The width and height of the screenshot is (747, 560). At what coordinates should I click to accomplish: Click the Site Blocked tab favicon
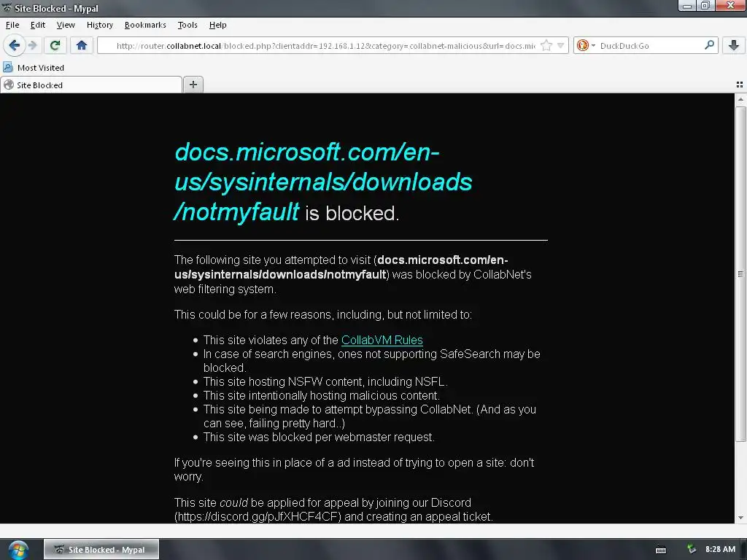pyautogui.click(x=9, y=85)
